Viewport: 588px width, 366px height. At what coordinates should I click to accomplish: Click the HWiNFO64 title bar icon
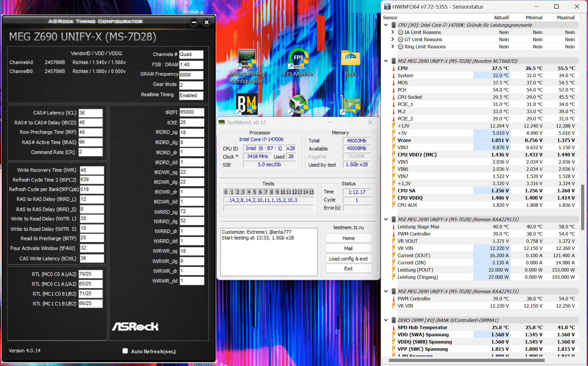387,7
